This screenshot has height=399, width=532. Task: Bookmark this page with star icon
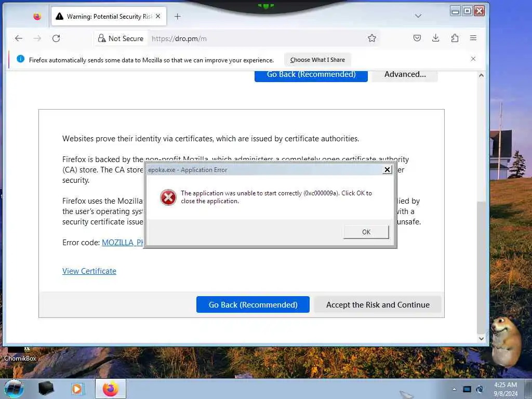click(372, 38)
